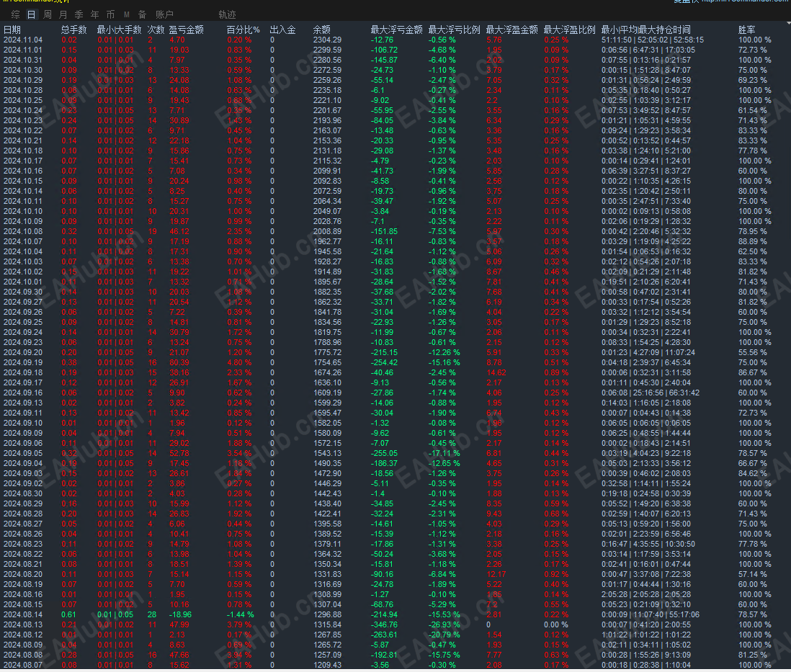Viewport: 791px width, 672px height.
Task: Click the balance value 2008.89
Action: (x=327, y=232)
